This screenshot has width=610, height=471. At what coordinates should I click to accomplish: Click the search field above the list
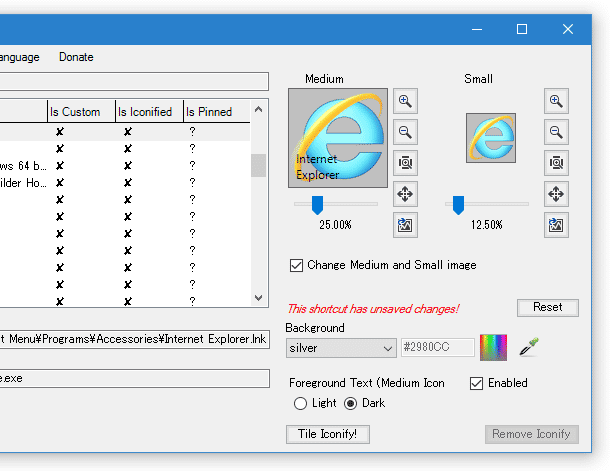(x=134, y=81)
